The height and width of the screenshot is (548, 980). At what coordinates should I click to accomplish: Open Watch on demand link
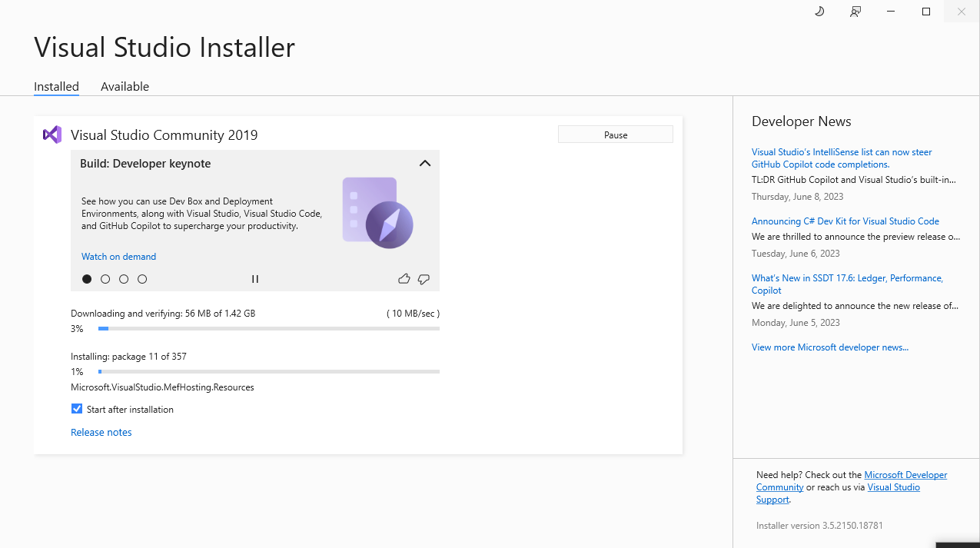point(118,257)
